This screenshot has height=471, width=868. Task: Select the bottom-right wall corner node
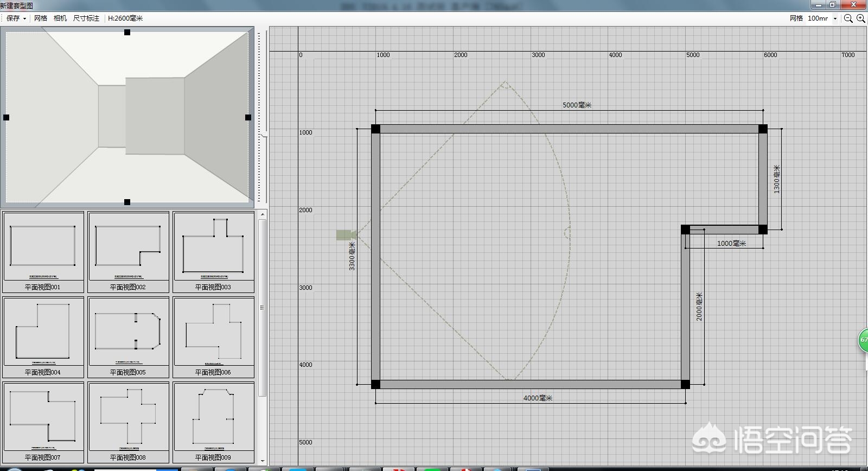point(685,384)
